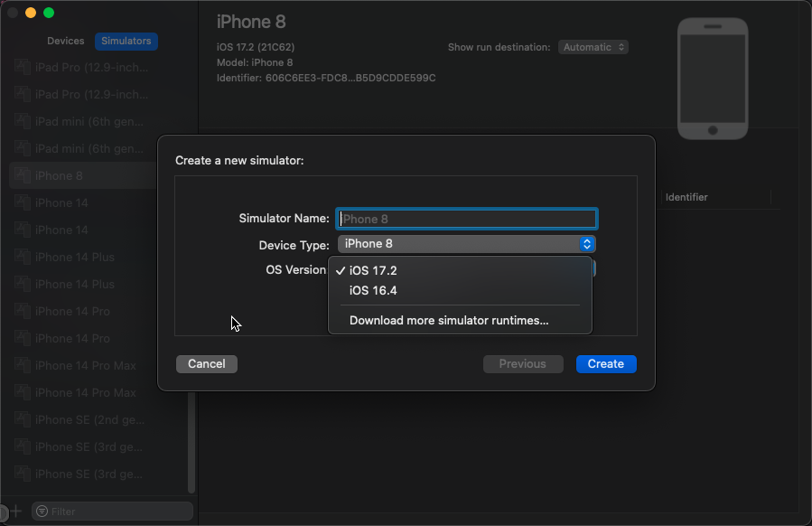Image resolution: width=812 pixels, height=526 pixels.
Task: Open the Show run destination Automatic popup
Action: point(593,47)
